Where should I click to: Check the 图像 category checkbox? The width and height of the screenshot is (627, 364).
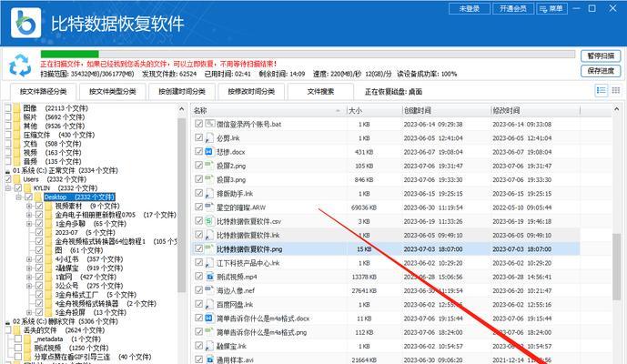point(7,108)
